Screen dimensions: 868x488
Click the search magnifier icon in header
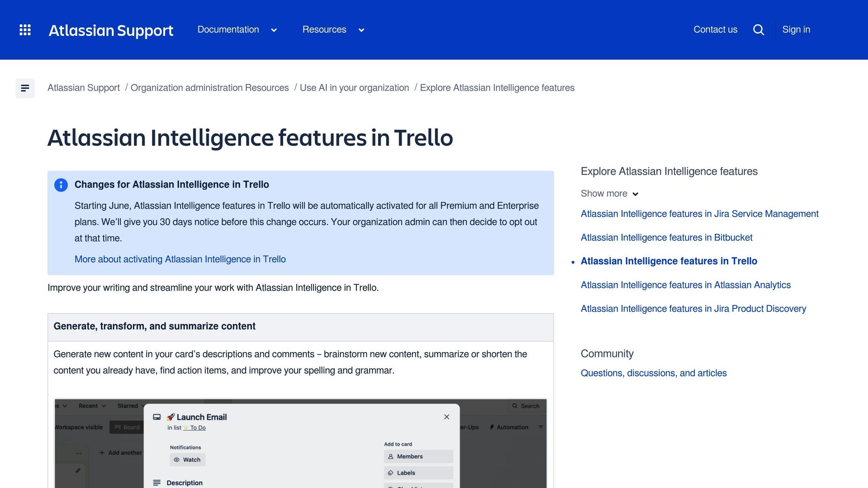pos(758,30)
